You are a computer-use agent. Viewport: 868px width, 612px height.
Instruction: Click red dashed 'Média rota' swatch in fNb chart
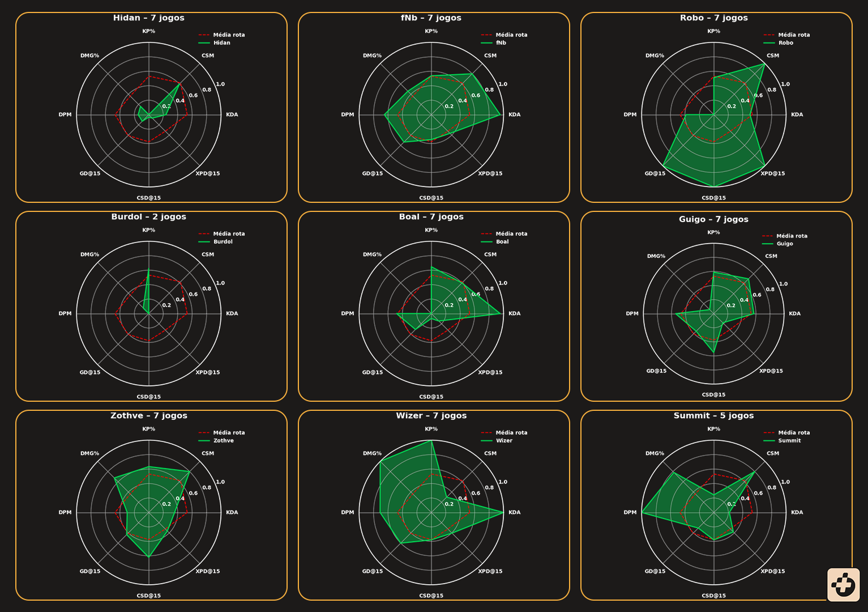pyautogui.click(x=486, y=35)
